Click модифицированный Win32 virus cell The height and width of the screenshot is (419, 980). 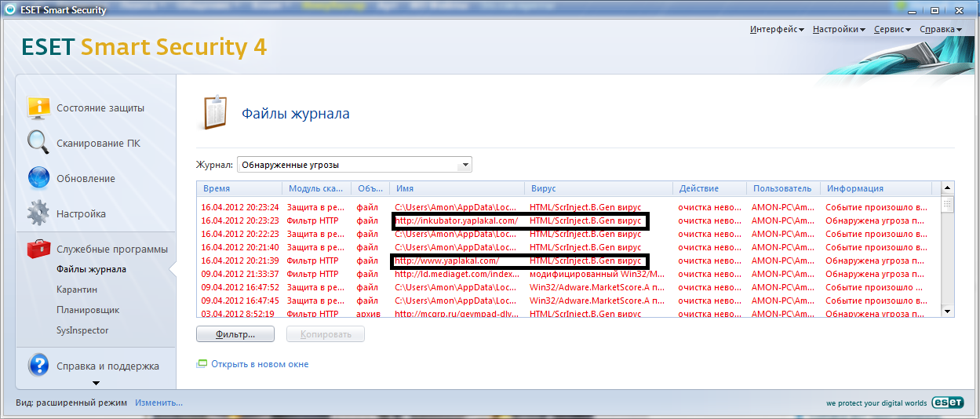click(x=597, y=274)
